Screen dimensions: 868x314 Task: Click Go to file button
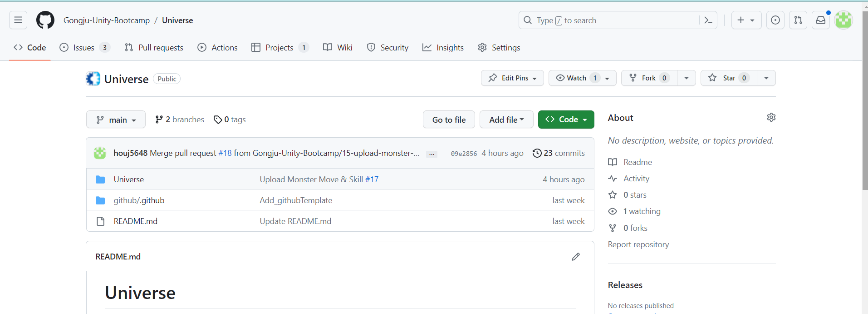[449, 120]
